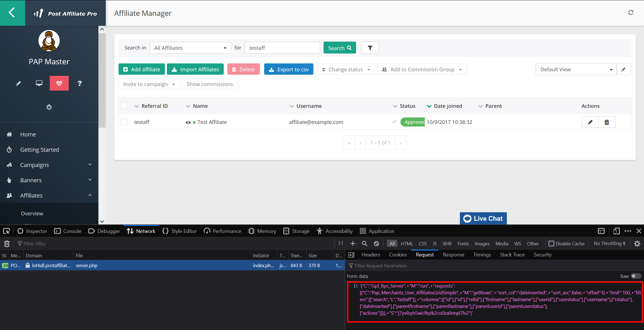The width and height of the screenshot is (644, 330).
Task: Open the Console devtools tab
Action: point(68,231)
